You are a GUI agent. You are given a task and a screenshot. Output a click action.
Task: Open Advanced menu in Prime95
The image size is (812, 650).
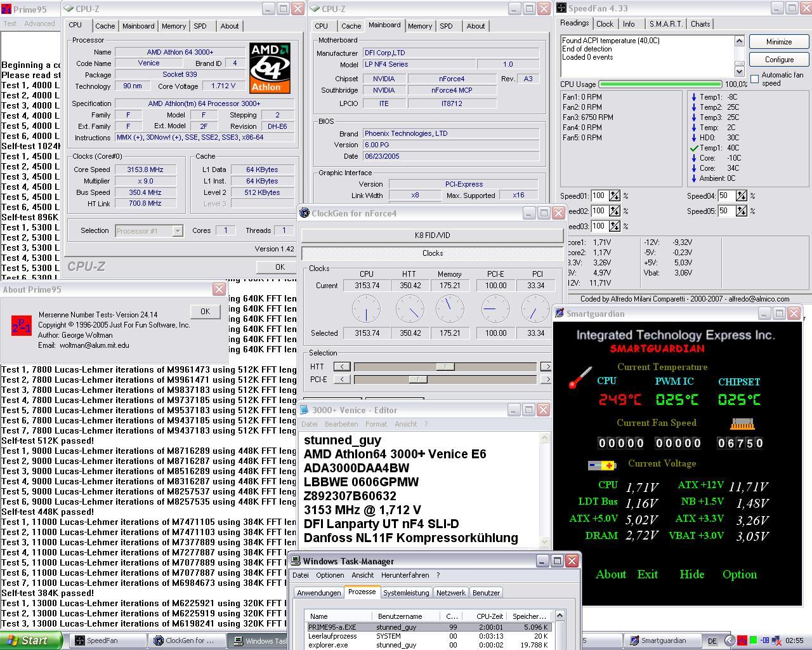(x=39, y=23)
